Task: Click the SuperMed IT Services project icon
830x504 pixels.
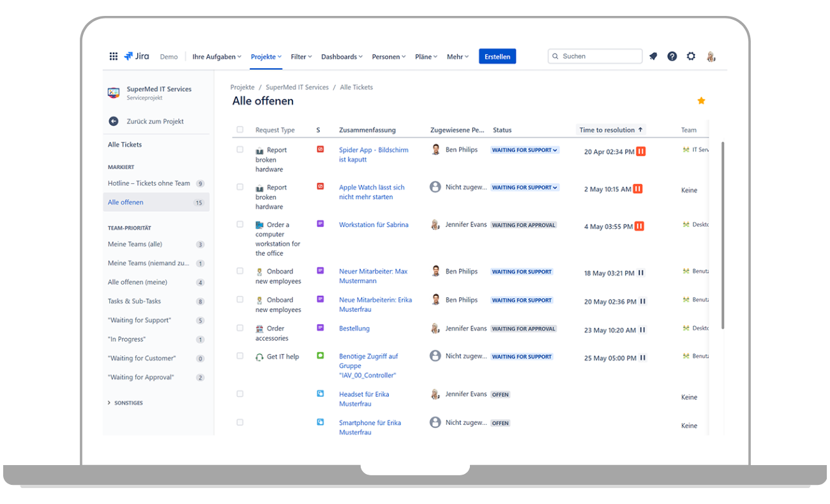Action: pos(114,93)
